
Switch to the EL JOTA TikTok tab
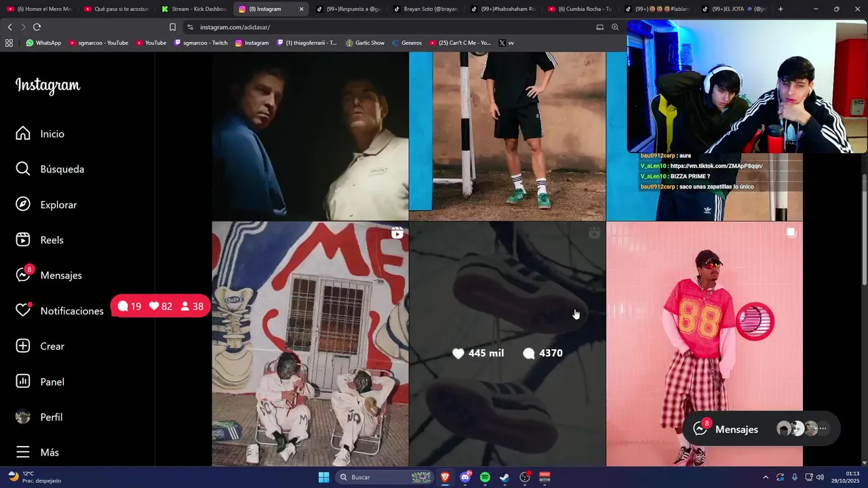735,9
